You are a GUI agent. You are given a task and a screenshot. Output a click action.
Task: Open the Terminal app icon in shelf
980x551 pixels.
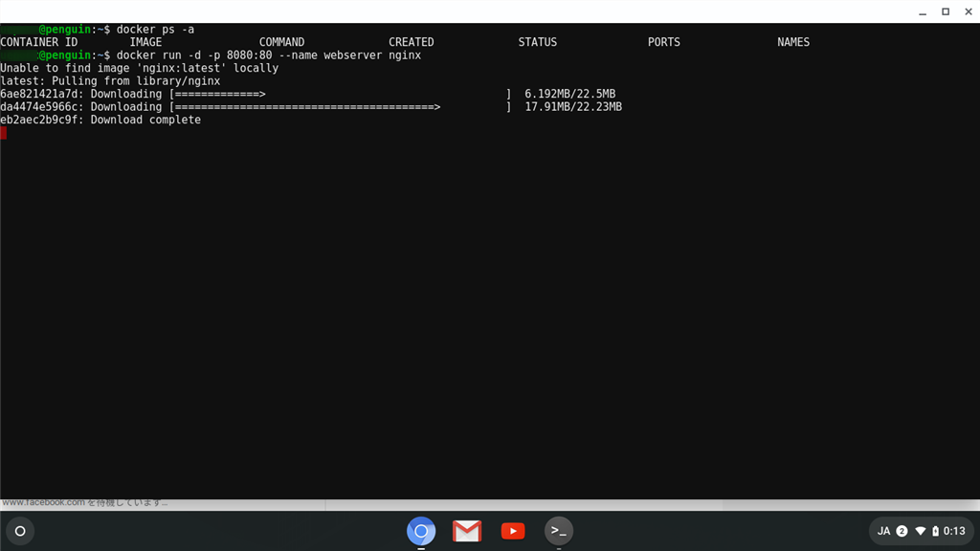559,531
